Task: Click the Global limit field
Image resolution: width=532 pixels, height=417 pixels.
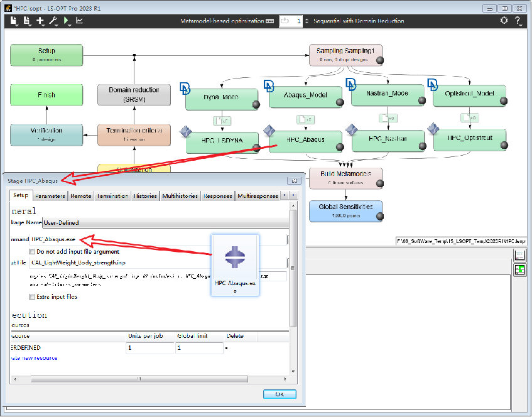Action: tap(199, 348)
